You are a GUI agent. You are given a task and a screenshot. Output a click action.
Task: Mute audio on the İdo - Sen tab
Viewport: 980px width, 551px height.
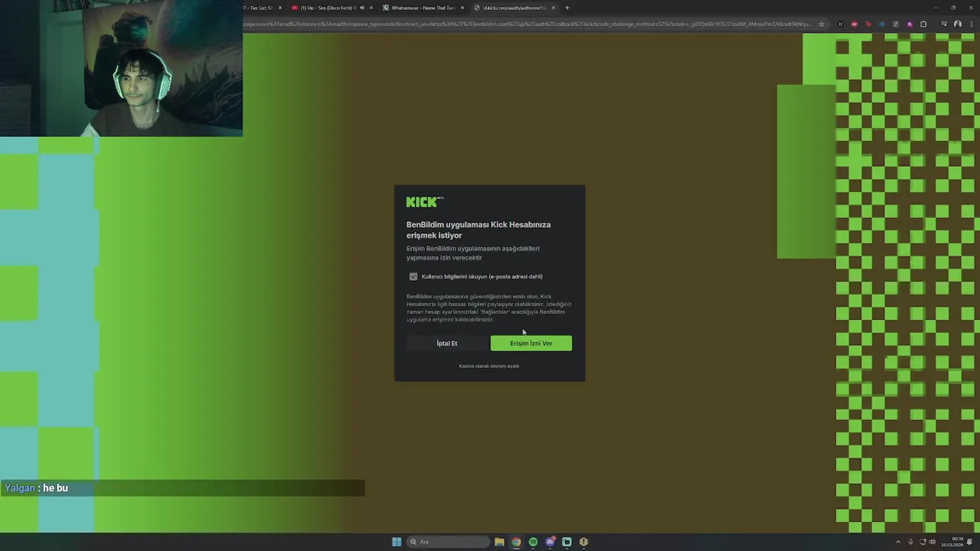click(x=362, y=8)
